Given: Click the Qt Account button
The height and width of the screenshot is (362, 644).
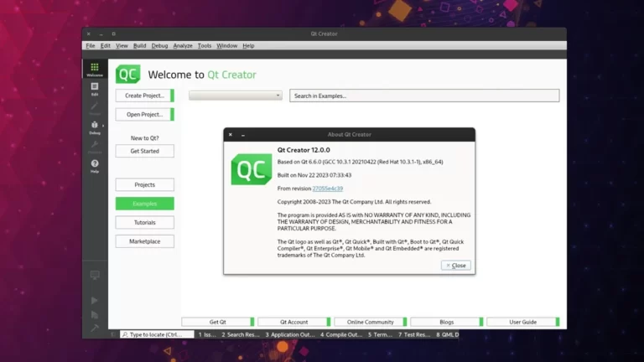Looking at the screenshot, I should pyautogui.click(x=294, y=322).
